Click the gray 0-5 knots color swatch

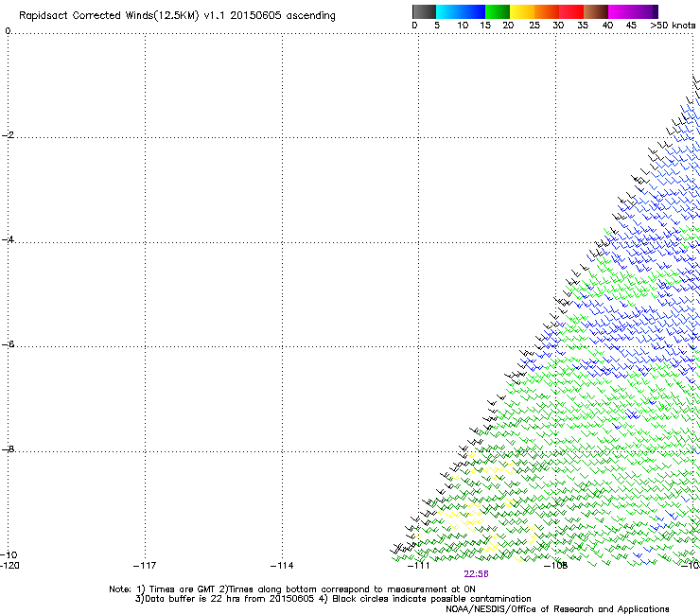point(424,11)
